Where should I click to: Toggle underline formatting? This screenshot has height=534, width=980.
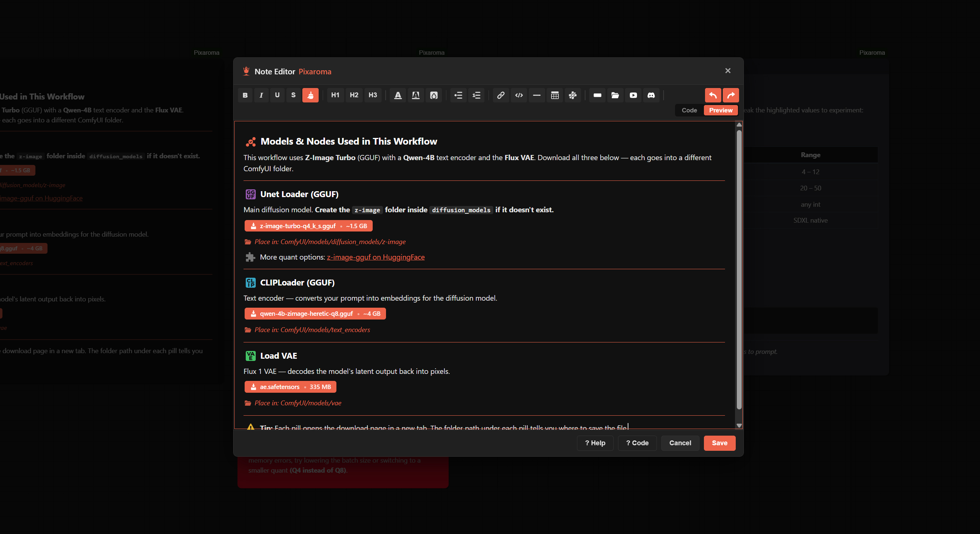tap(277, 95)
